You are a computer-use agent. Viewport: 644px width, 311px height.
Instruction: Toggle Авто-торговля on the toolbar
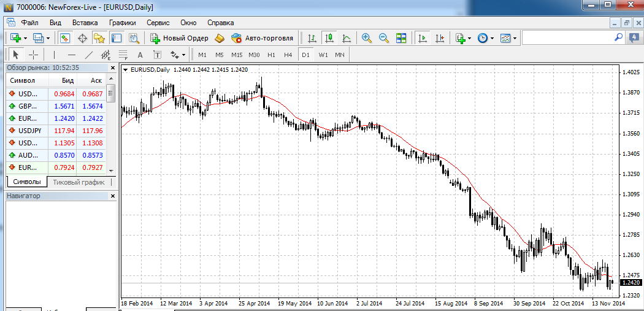click(x=262, y=38)
